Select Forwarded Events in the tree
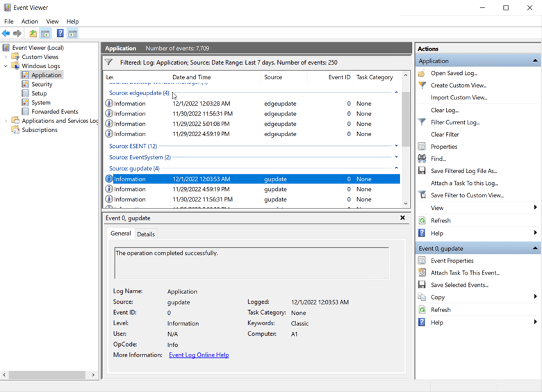Screen dimensions: 542x392 click(x=55, y=112)
